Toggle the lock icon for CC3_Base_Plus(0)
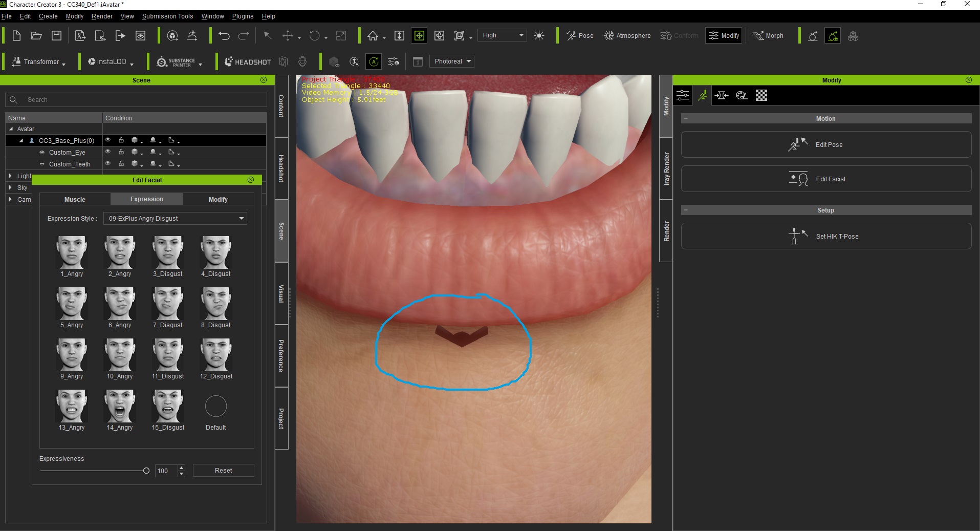Screen dimensions: 980x531 point(121,140)
